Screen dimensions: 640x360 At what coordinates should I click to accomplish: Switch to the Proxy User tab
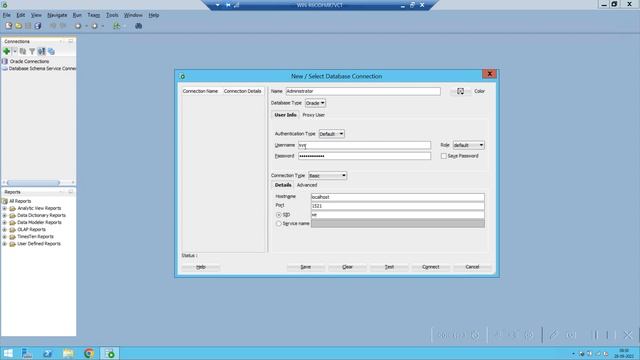313,115
